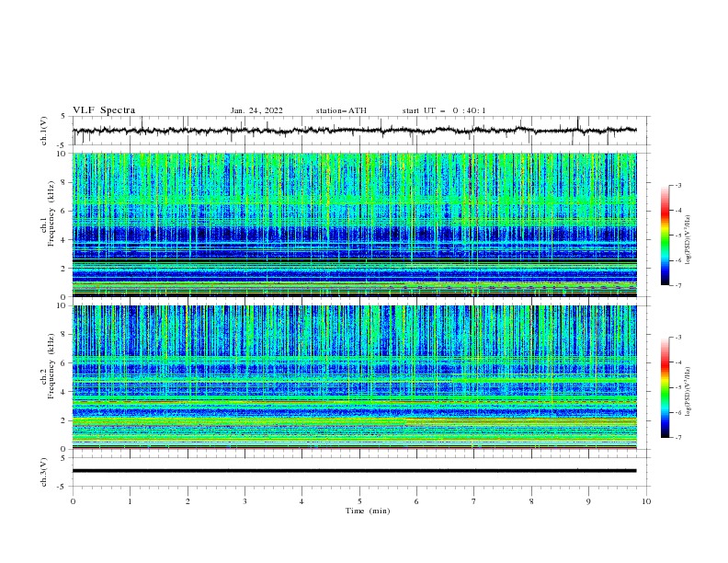Click time axis tick label "4"
Screen dimensions: 728x563
tap(302, 501)
